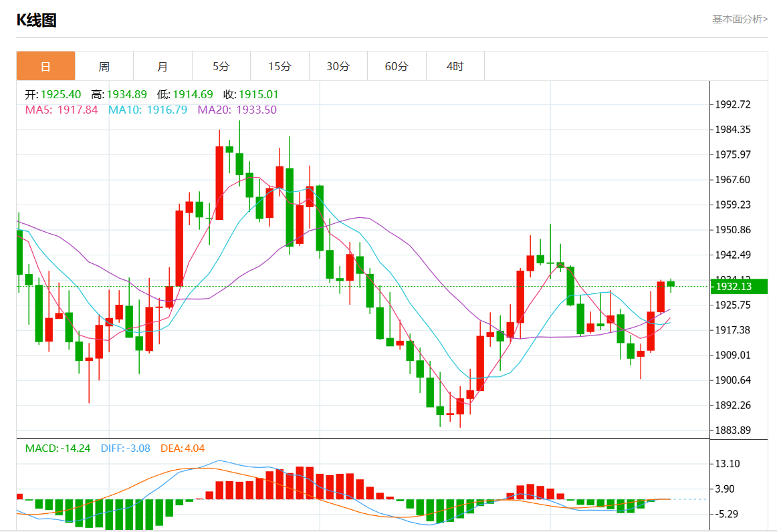777x532 pixels.
Task: Click the last green candlestick
Action: click(x=671, y=284)
